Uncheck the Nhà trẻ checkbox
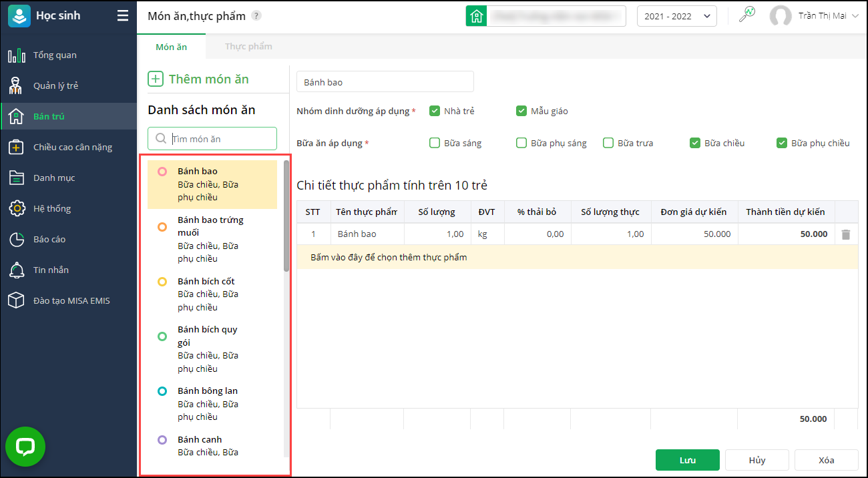The height and width of the screenshot is (478, 868). (x=435, y=111)
